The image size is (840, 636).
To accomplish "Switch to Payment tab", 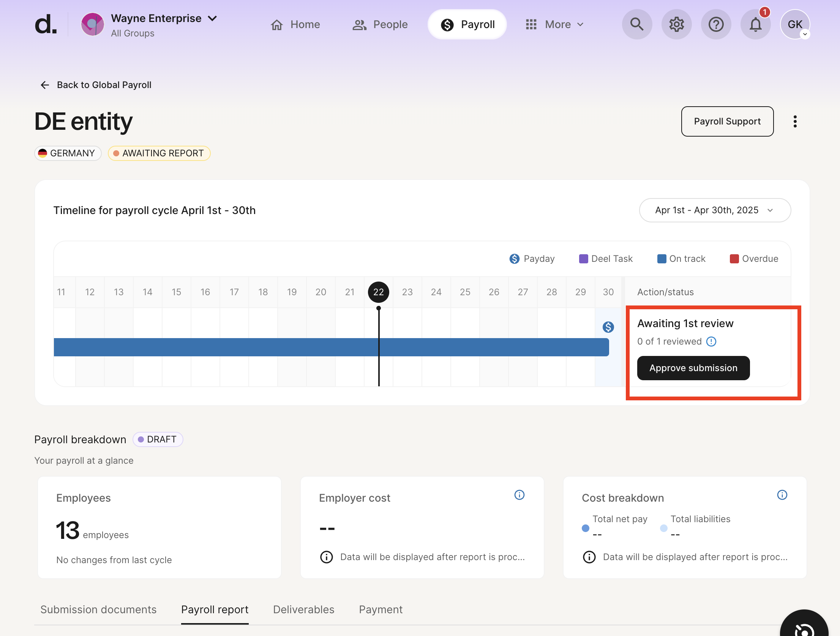I will 381,609.
